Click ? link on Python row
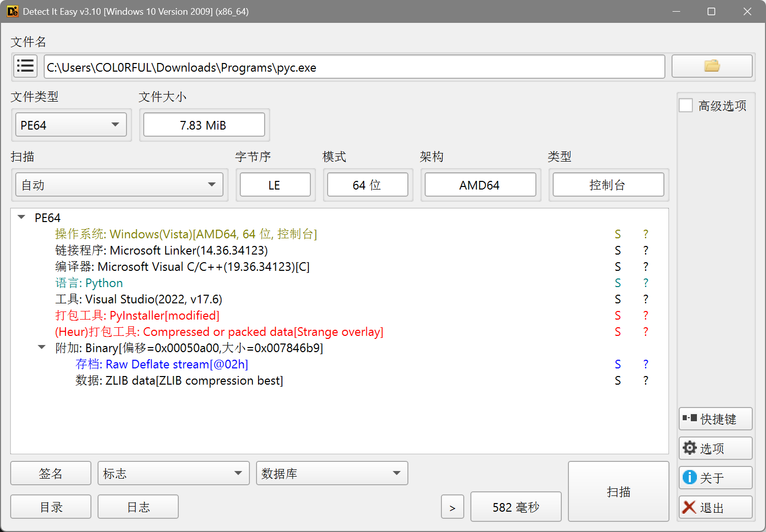766x532 pixels. coord(646,283)
